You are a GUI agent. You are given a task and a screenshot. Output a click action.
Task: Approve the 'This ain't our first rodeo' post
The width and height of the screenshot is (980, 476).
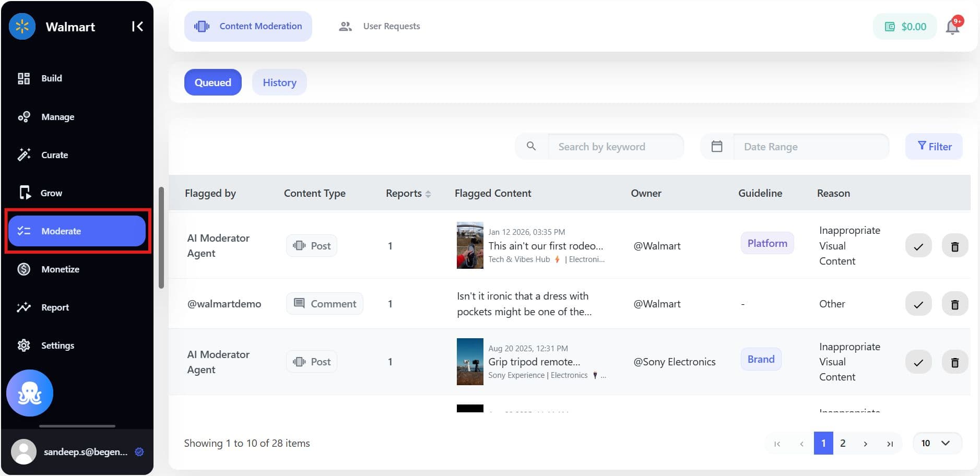918,246
